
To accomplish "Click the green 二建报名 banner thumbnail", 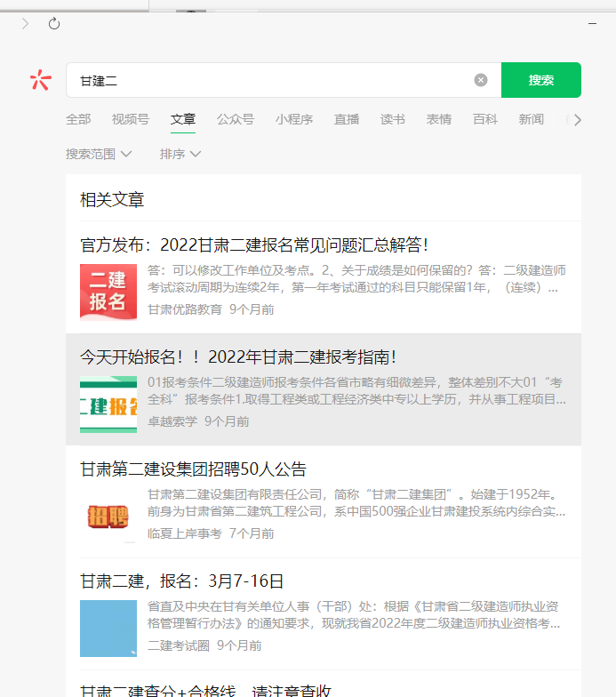I will coord(108,404).
